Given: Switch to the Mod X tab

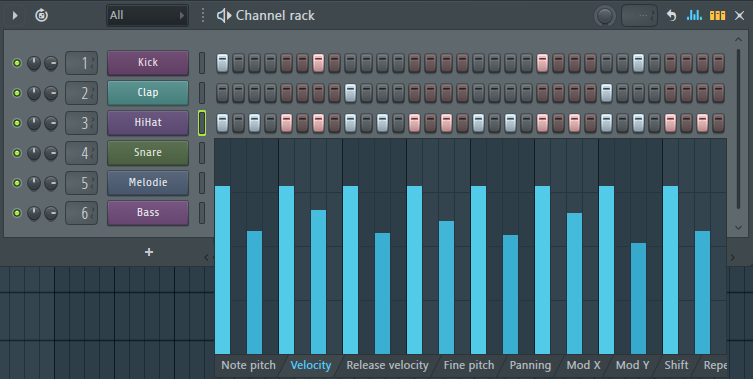Looking at the screenshot, I should click(x=583, y=365).
